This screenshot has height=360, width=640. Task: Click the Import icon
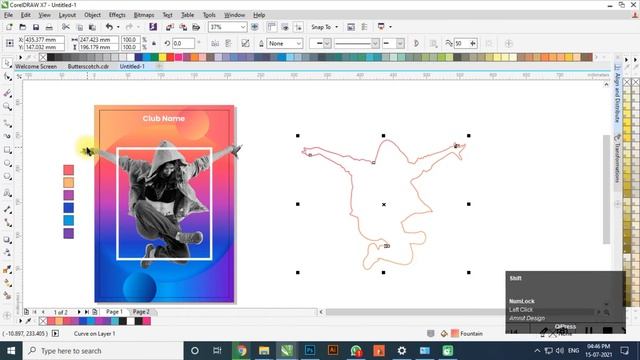(170, 27)
